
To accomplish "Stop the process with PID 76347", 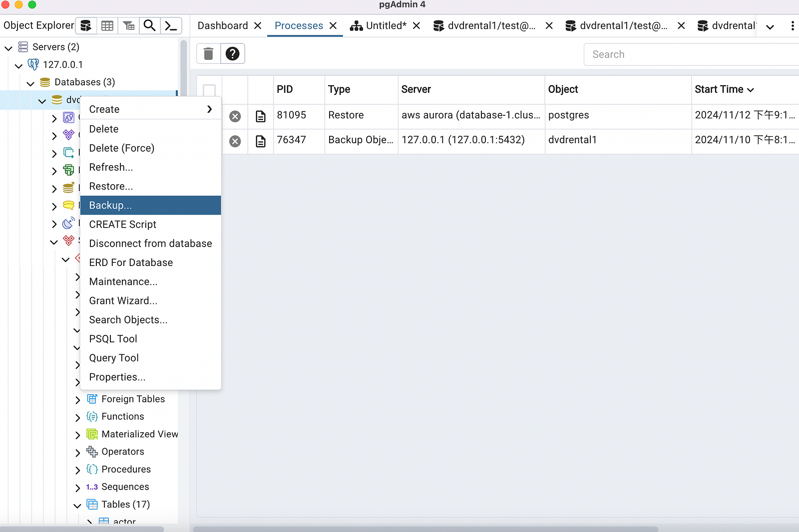I will coord(235,141).
